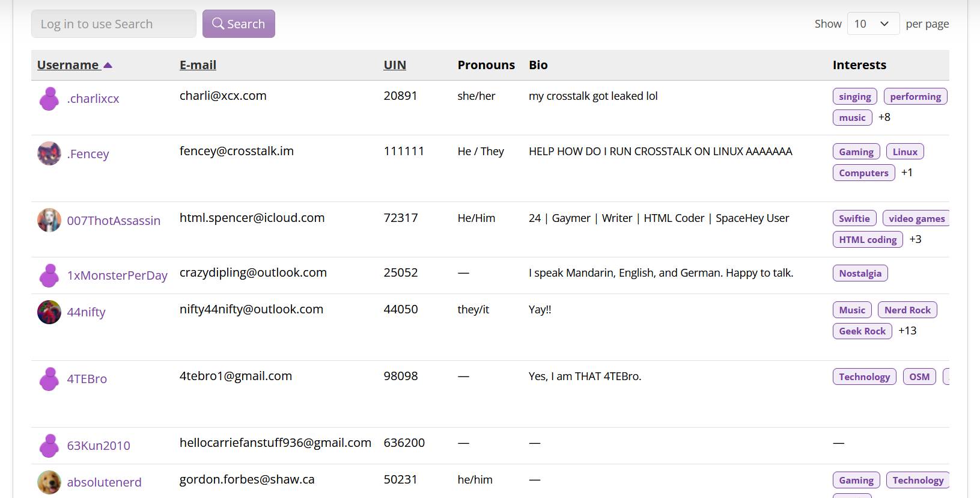Click the Log in to use Search field

(x=114, y=24)
